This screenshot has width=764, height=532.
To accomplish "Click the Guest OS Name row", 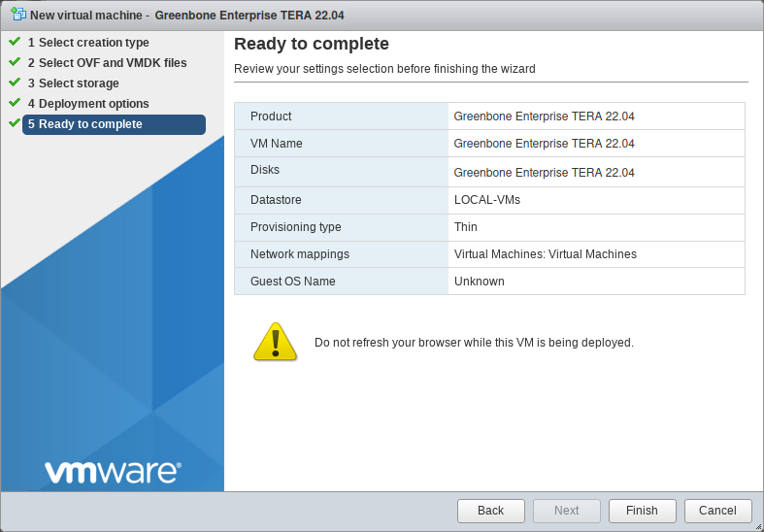I will click(489, 282).
